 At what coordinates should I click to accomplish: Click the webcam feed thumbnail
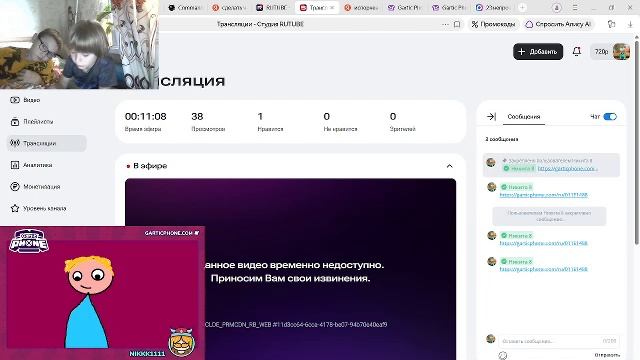(79, 44)
